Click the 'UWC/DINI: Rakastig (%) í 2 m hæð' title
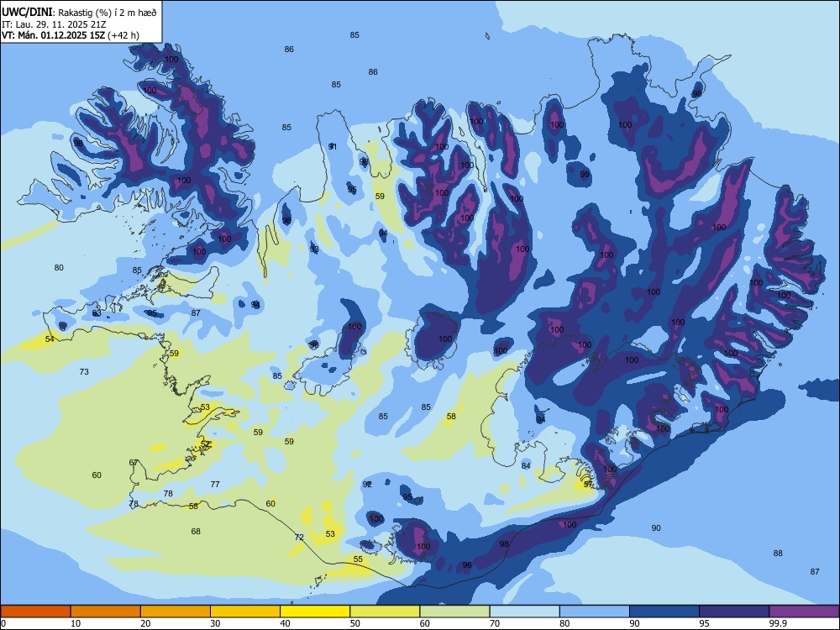This screenshot has width=840, height=630. click(79, 13)
